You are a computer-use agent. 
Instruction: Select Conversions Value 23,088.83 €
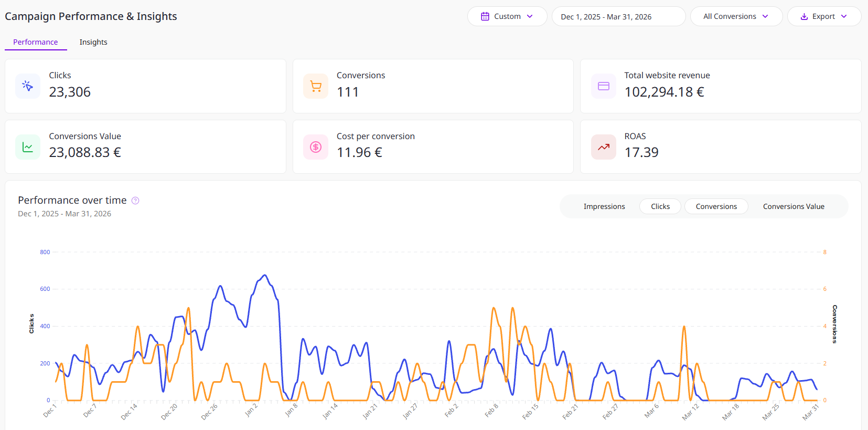click(85, 152)
